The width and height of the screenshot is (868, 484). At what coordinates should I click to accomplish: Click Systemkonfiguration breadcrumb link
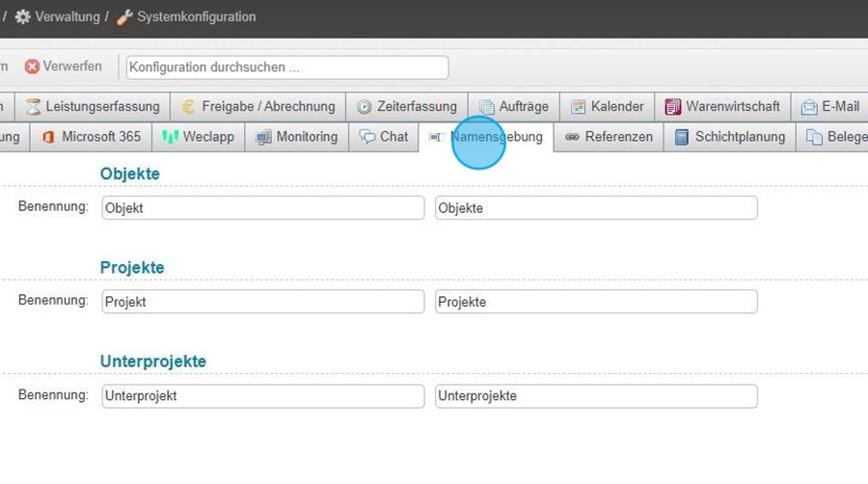coord(196,17)
